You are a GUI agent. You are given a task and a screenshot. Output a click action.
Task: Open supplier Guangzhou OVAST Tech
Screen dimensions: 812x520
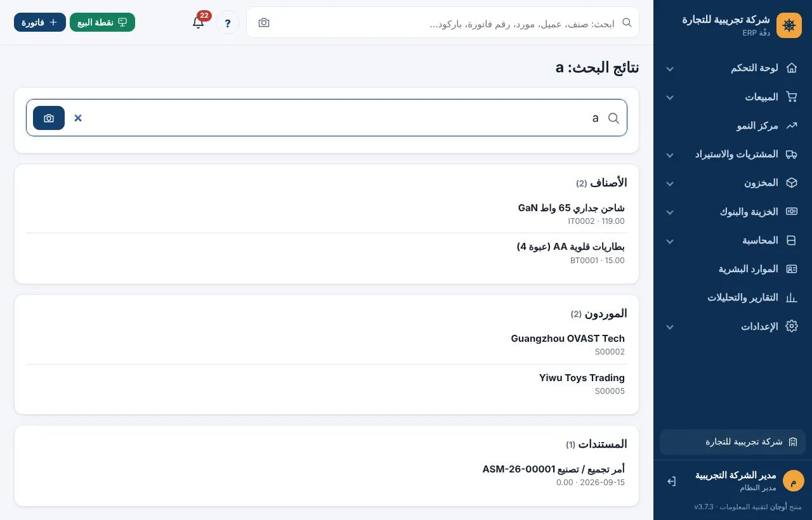(x=327, y=344)
